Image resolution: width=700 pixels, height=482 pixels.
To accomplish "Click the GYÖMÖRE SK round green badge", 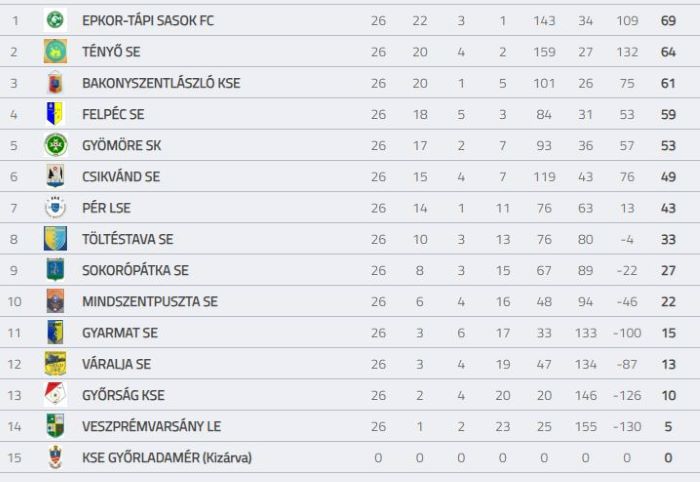I will click(x=55, y=145).
